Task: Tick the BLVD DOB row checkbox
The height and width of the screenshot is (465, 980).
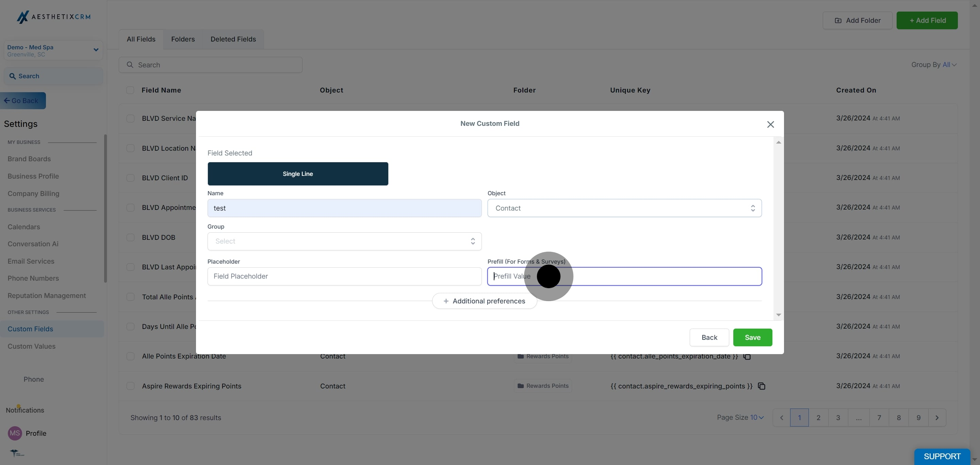Action: pyautogui.click(x=130, y=237)
